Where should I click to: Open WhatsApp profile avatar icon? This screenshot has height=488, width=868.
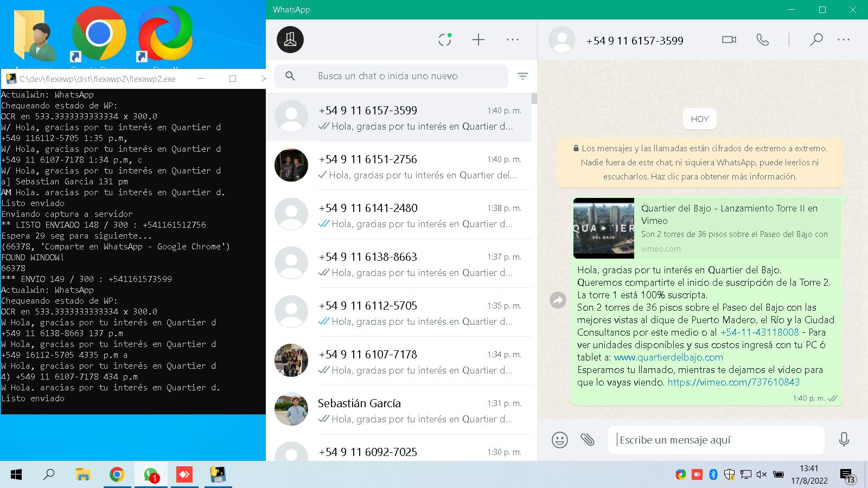click(x=290, y=40)
